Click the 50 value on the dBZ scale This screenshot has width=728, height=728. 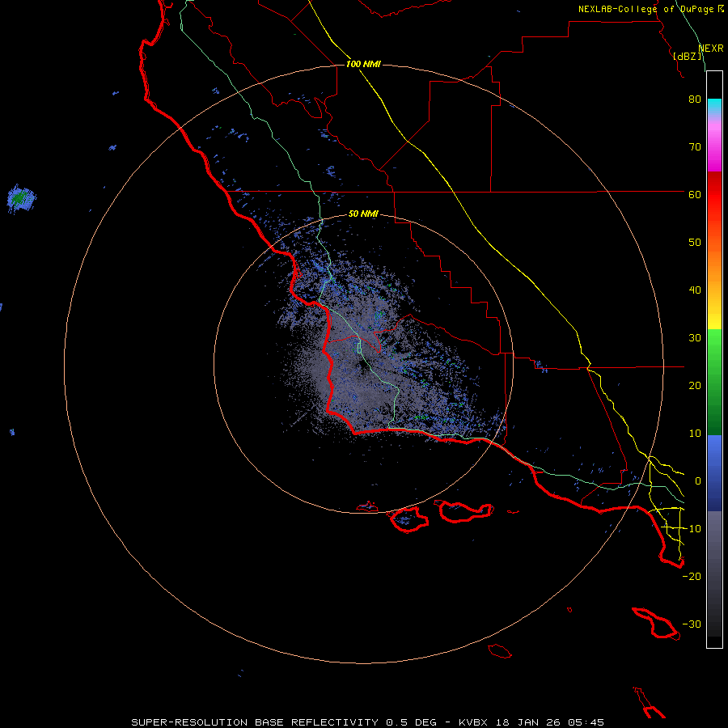pos(695,243)
